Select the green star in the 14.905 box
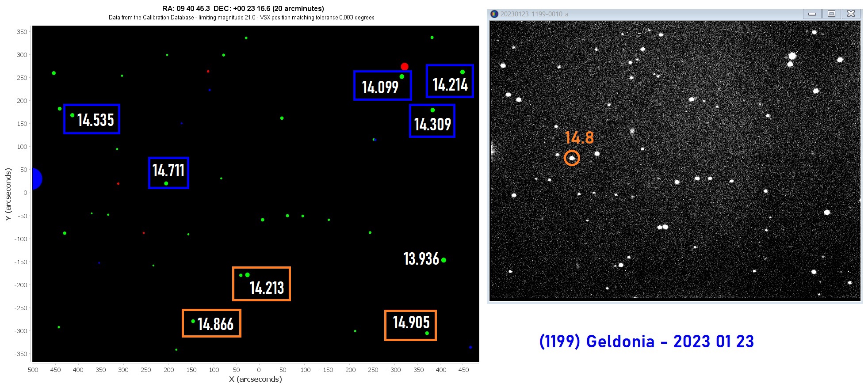This screenshot has height=391, width=868. point(427,333)
